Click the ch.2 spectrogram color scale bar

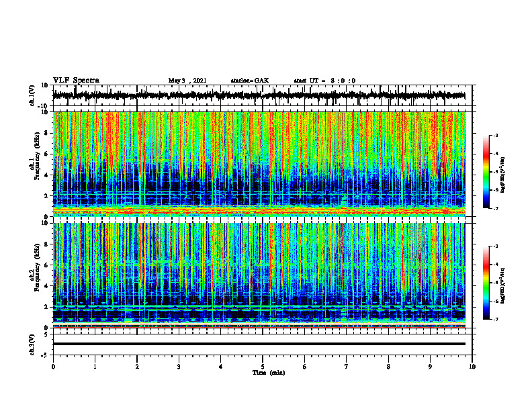[x=486, y=283]
